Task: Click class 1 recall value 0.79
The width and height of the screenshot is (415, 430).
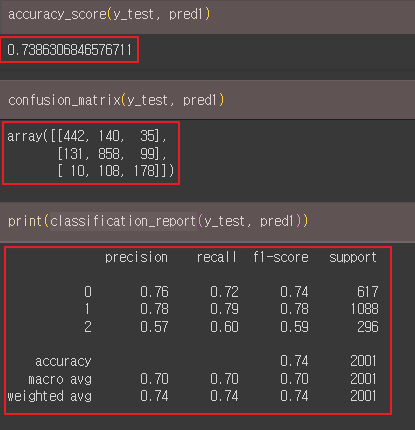Action: (224, 309)
